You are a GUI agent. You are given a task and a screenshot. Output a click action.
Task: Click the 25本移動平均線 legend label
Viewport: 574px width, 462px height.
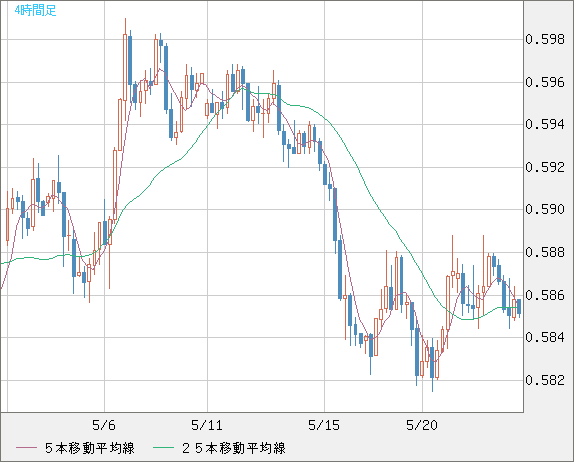point(234,448)
